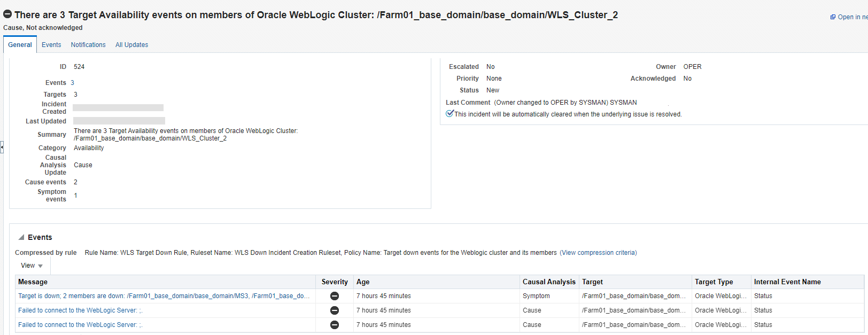
Task: Click severity icon in the last events row
Action: click(x=335, y=325)
